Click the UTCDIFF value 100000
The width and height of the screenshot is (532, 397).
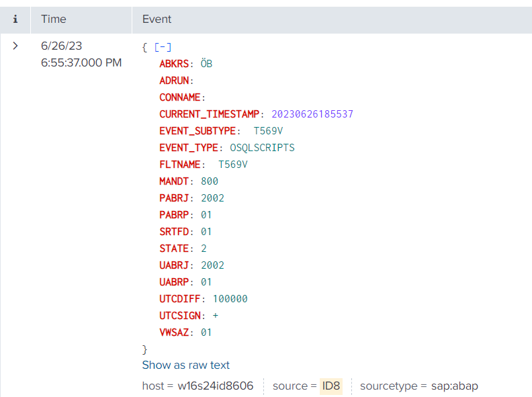tap(230, 299)
